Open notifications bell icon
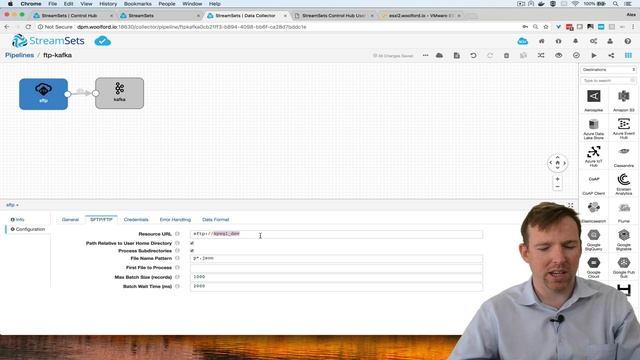The width and height of the screenshot is (640, 360). (x=576, y=41)
